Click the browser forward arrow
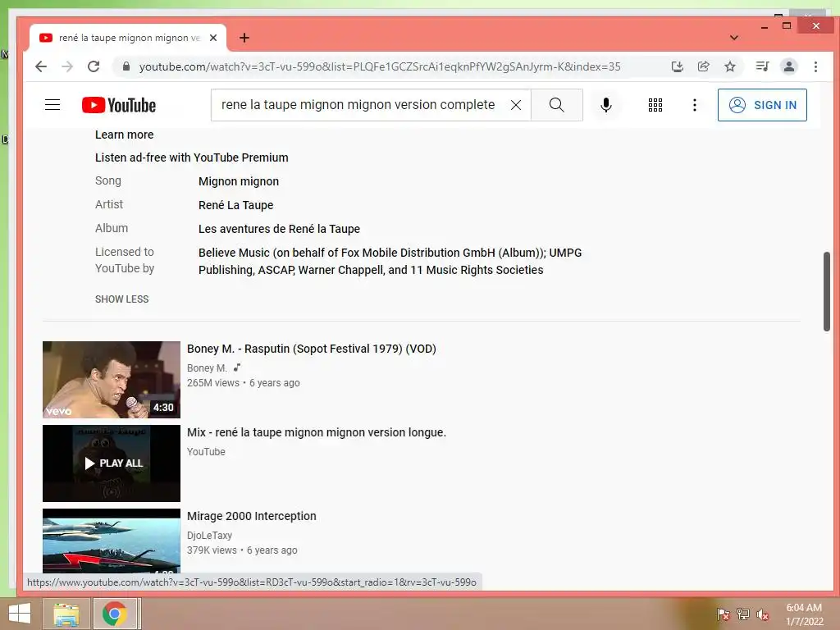The width and height of the screenshot is (840, 630). 67,66
